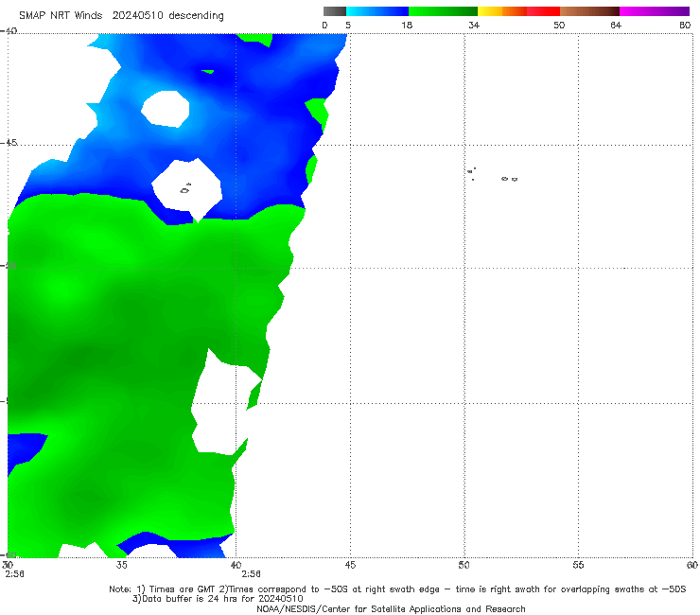Click the longitude axis label '40'
The height and width of the screenshot is (615, 700).
236,565
